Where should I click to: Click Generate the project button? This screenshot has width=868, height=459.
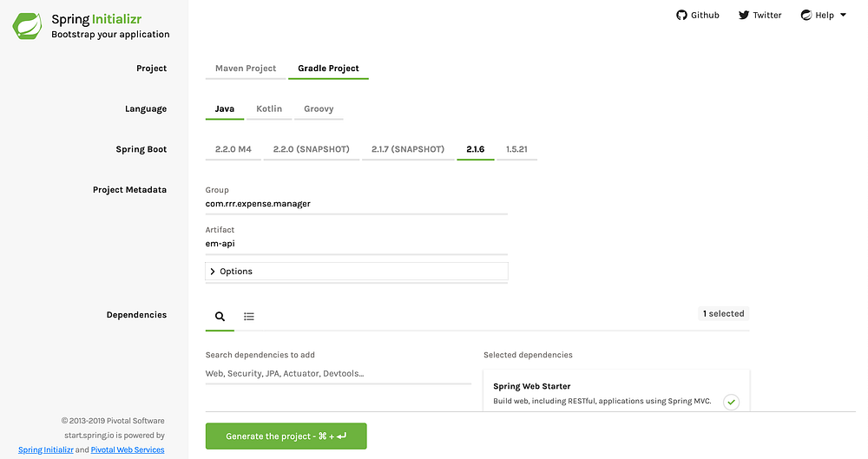(x=286, y=436)
